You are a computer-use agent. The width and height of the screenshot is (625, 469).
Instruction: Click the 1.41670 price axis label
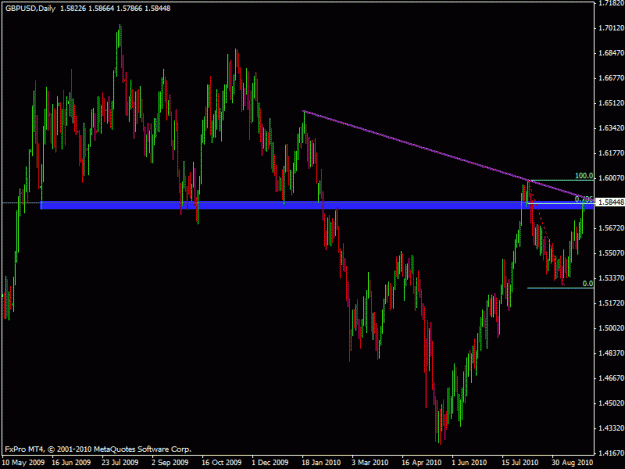[611, 453]
